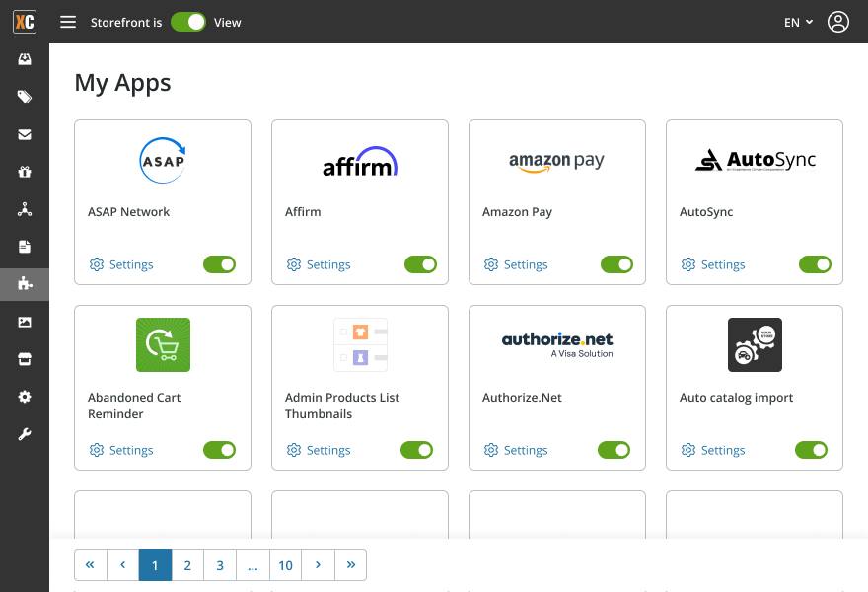The image size is (868, 592).
Task: Open the gift box sidebar icon
Action: tap(25, 172)
